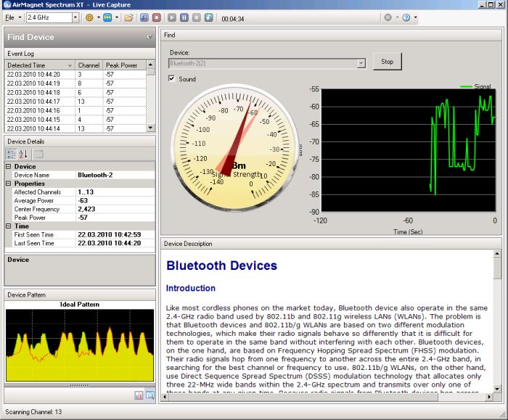The height and width of the screenshot is (420, 508).
Task: Click Event Log scrollbar up arrow
Action: (150, 65)
